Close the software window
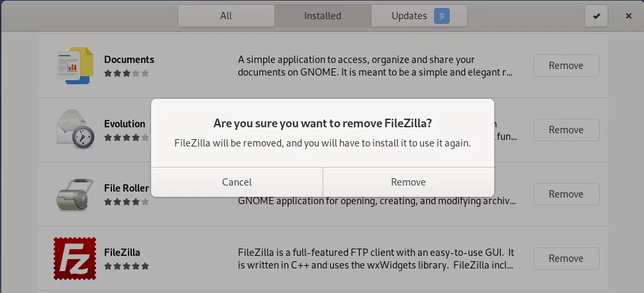644x293 pixels. pyautogui.click(x=628, y=16)
